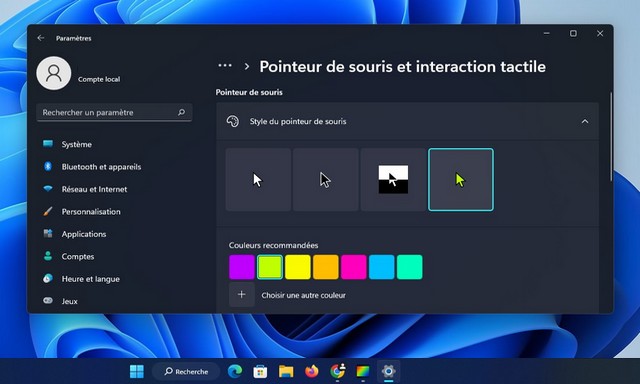
Task: Go back with the Paramètres back arrow
Action: (x=41, y=38)
